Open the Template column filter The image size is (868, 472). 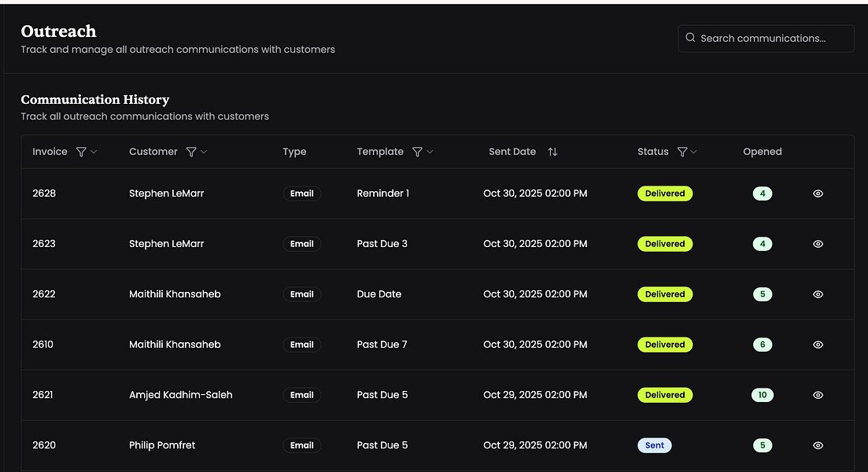point(418,152)
